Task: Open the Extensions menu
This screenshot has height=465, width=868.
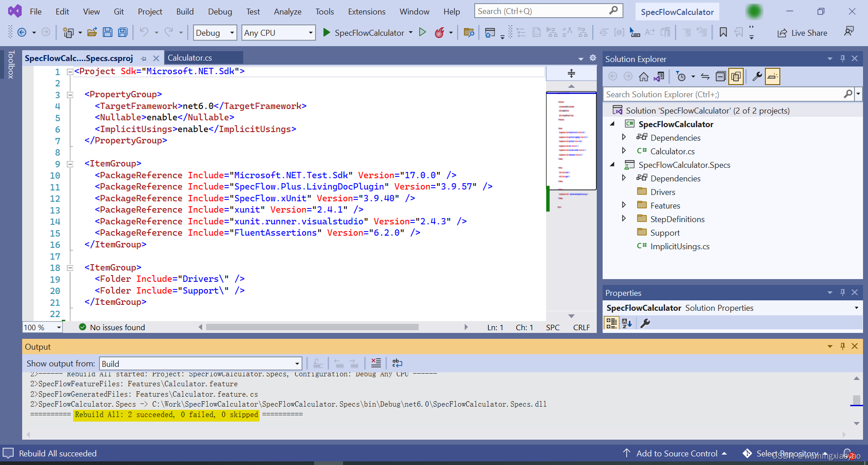Action: 367,11
